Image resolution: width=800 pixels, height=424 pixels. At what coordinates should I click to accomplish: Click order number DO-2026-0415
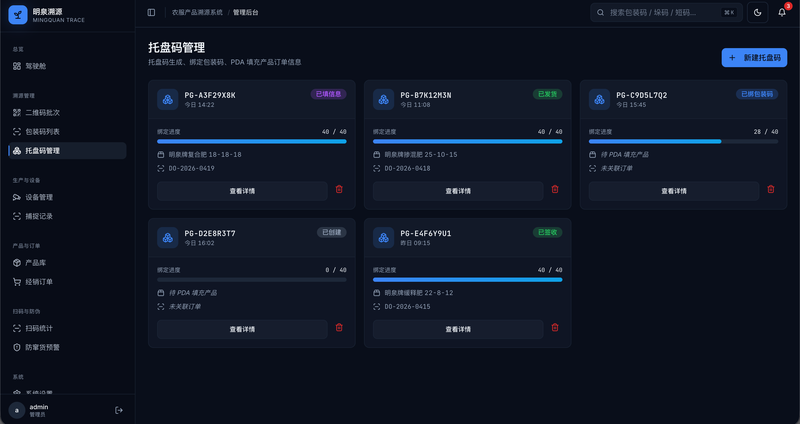[407, 307]
